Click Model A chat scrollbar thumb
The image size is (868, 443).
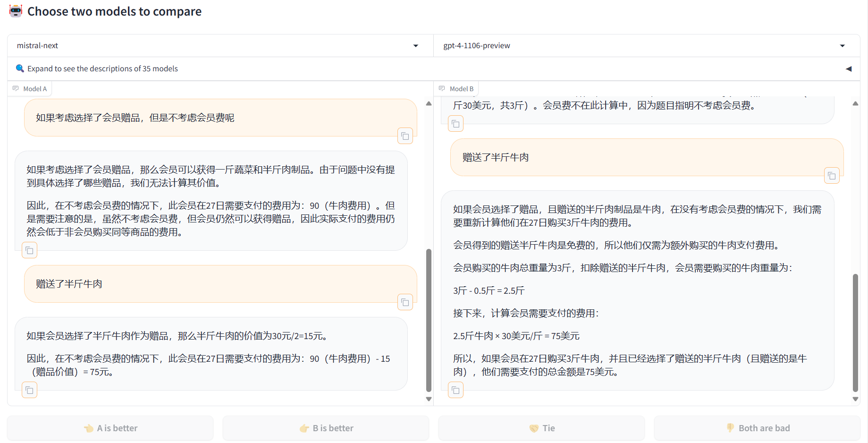click(x=429, y=320)
